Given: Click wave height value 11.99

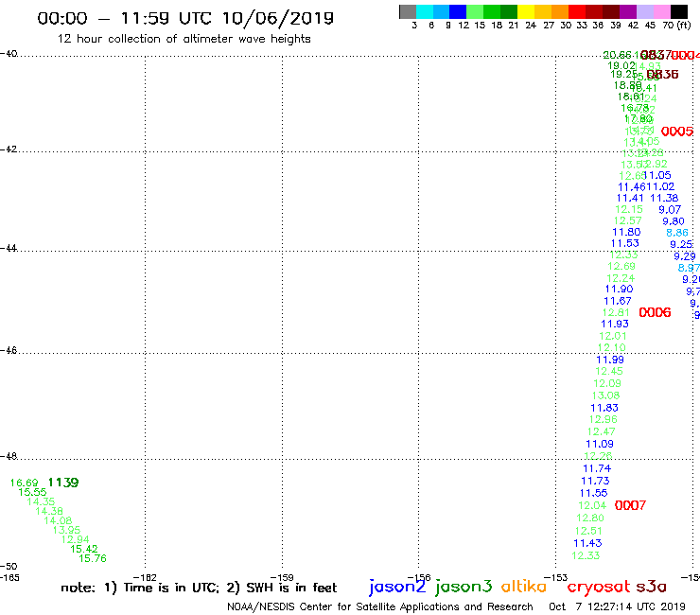Looking at the screenshot, I should 610,360.
